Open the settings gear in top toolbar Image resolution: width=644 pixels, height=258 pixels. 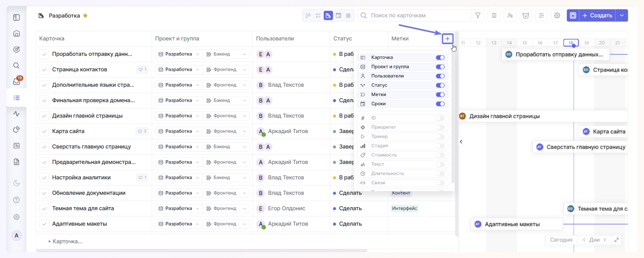click(x=557, y=15)
